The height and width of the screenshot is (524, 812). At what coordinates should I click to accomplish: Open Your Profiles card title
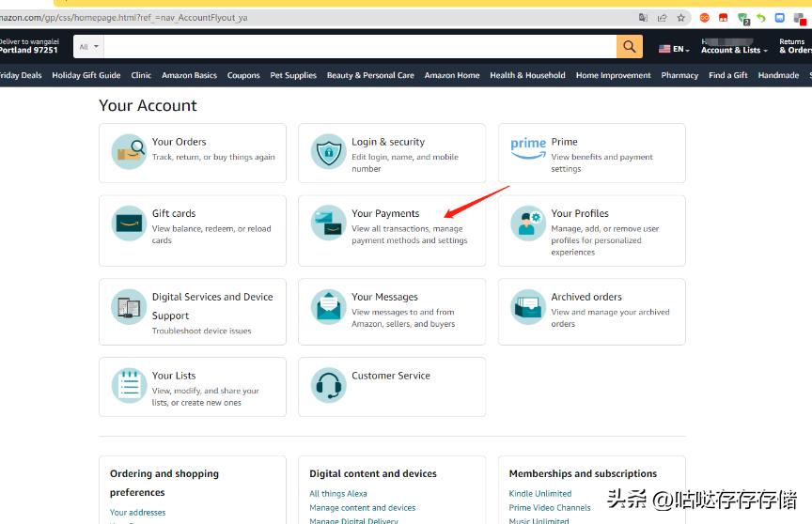click(x=580, y=213)
